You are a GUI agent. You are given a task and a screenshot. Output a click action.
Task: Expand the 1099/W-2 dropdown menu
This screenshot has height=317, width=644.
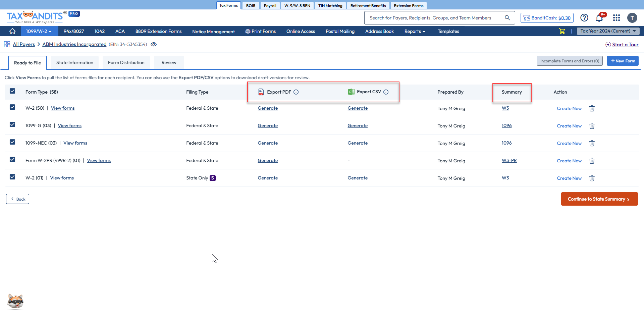pos(39,31)
